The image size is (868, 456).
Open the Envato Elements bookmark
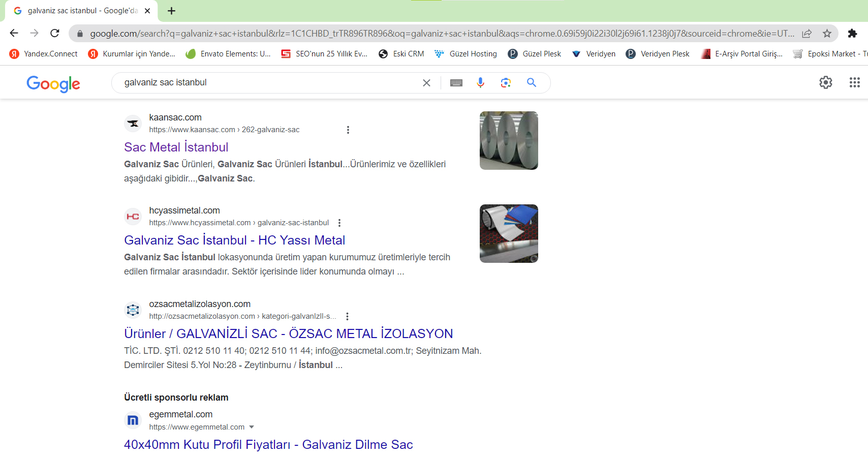click(x=228, y=54)
